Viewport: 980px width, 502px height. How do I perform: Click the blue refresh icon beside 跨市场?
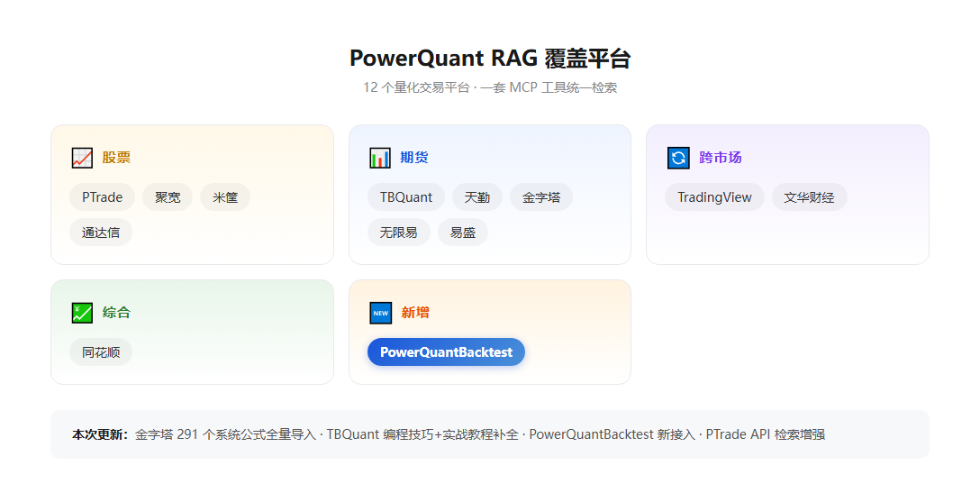point(678,158)
